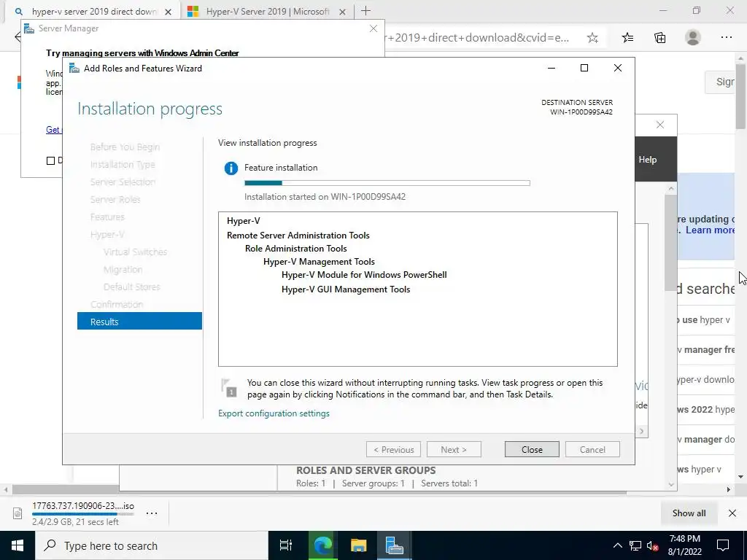Click the Hyper-V Management Tools entry
747x560 pixels.
(319, 262)
